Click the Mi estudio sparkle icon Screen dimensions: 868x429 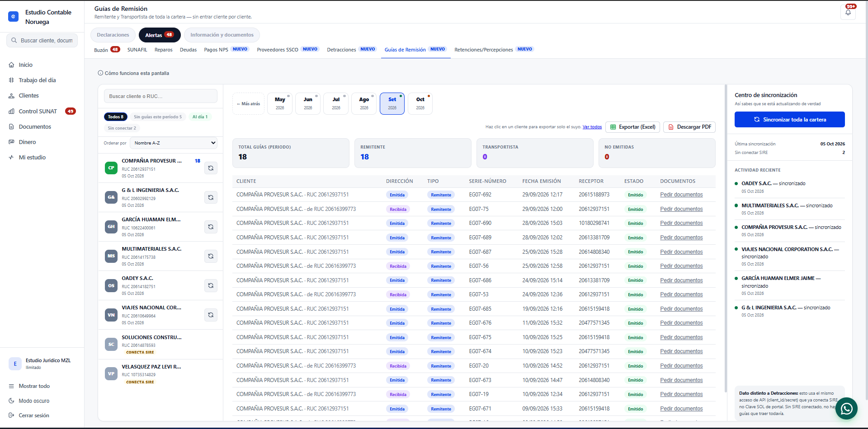(x=11, y=158)
